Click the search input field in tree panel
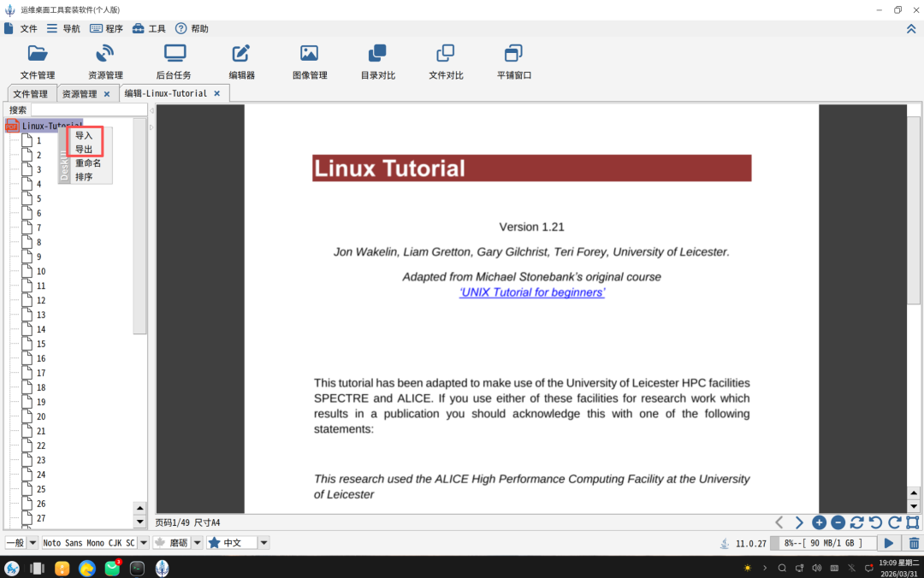Image resolution: width=924 pixels, height=578 pixels. 88,109
